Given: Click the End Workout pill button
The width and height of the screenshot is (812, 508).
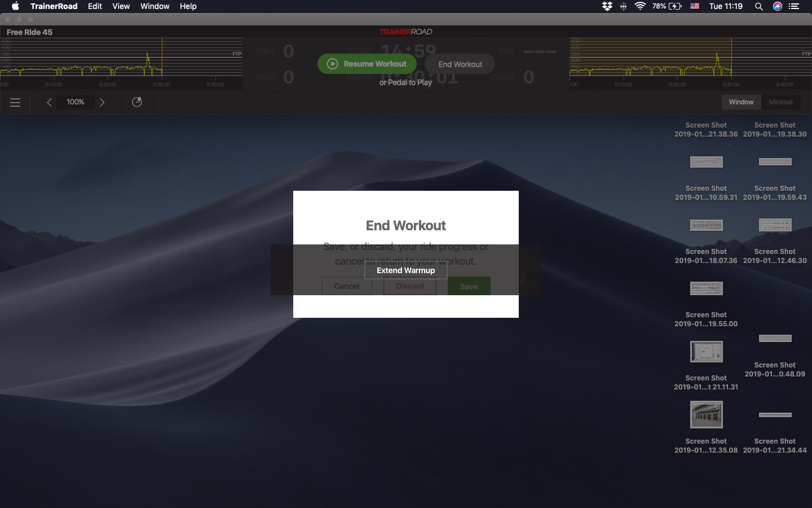Looking at the screenshot, I should (460, 64).
